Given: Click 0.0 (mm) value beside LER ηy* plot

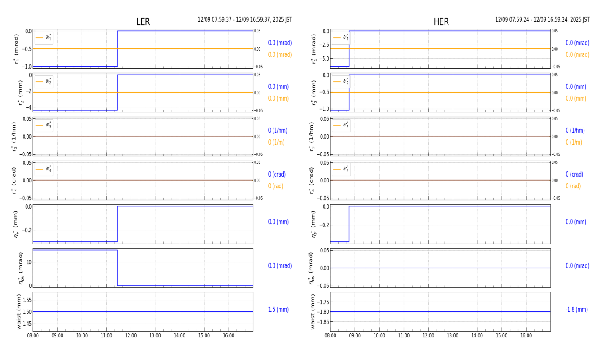Looking at the screenshot, I should (279, 222).
